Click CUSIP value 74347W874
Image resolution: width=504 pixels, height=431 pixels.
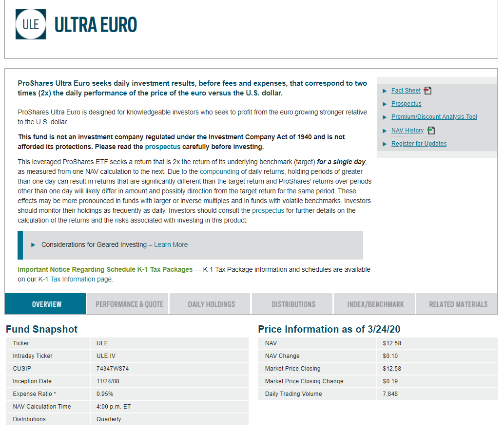pos(113,369)
